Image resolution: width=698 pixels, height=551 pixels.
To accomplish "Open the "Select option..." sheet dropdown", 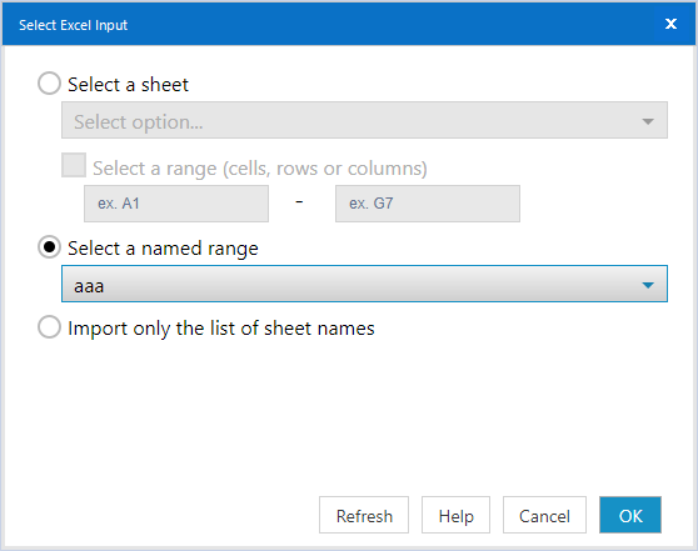I will pos(350,122).
